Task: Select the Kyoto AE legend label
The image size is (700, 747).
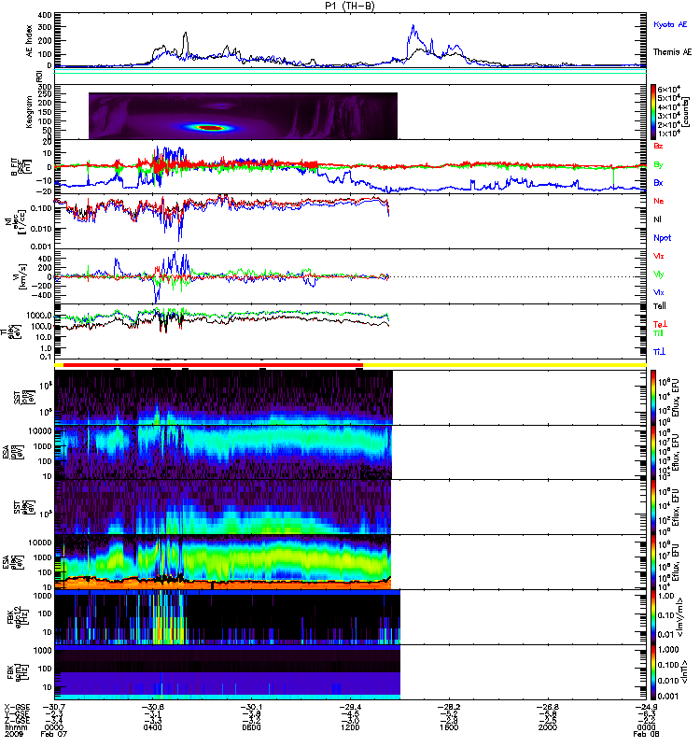Action: click(670, 24)
